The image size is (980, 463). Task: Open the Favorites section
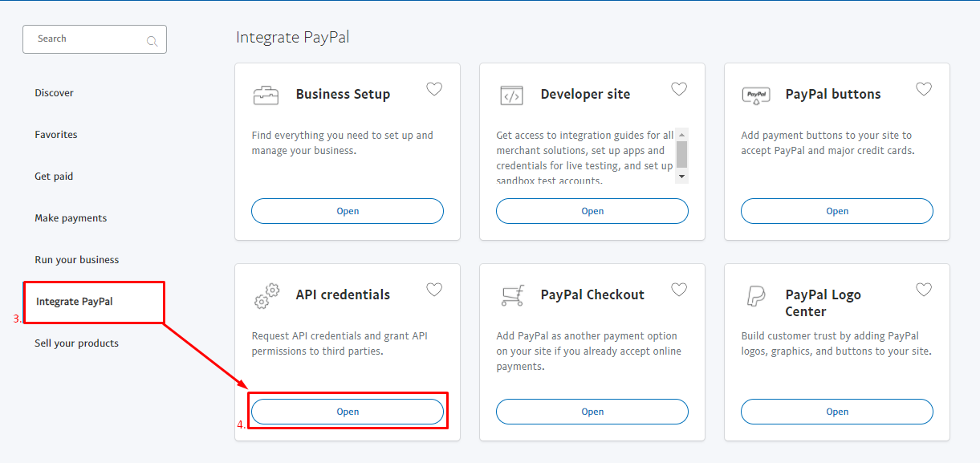[56, 134]
